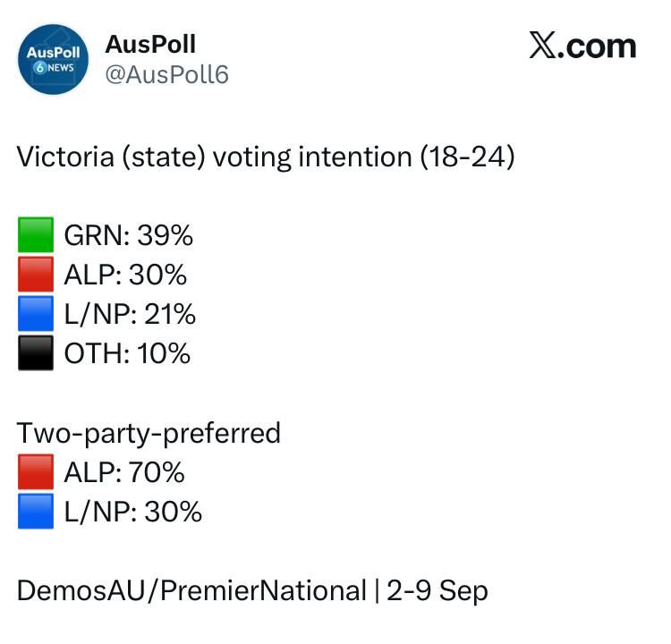Open the AusPoll display name
The height and width of the screenshot is (644, 671).
(150, 44)
